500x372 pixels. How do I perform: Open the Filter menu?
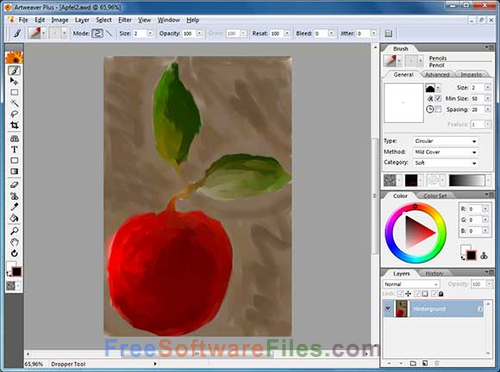125,20
